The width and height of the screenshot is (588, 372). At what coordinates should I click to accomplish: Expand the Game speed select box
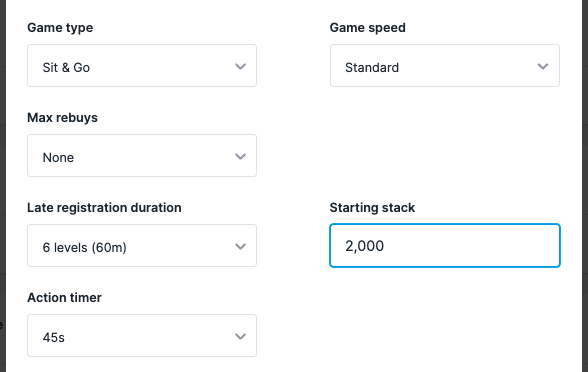coord(445,66)
